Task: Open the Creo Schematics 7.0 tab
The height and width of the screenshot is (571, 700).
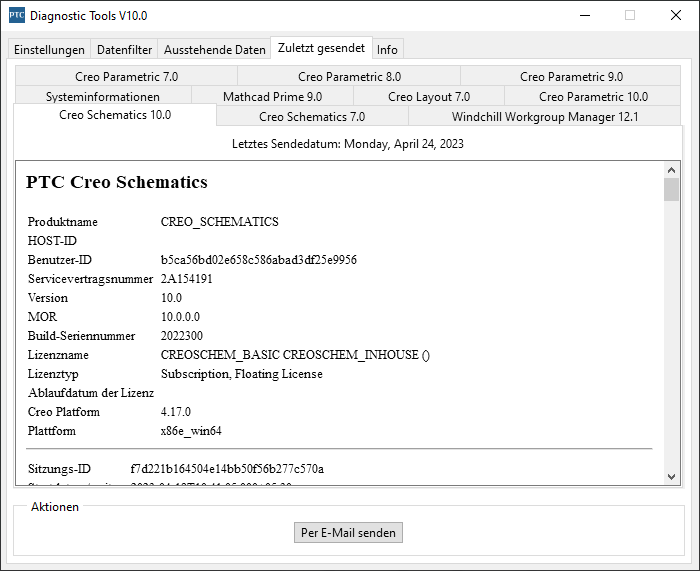Action: click(312, 117)
